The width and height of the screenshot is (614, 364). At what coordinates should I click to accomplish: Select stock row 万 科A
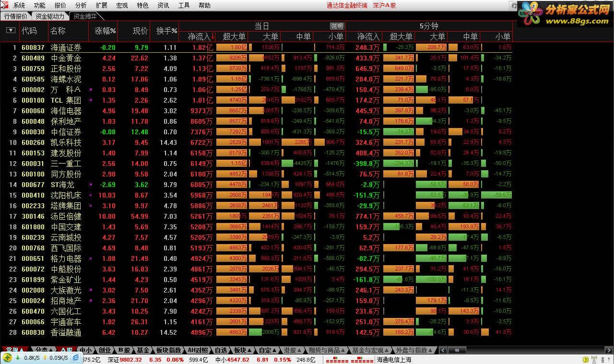tap(256, 90)
